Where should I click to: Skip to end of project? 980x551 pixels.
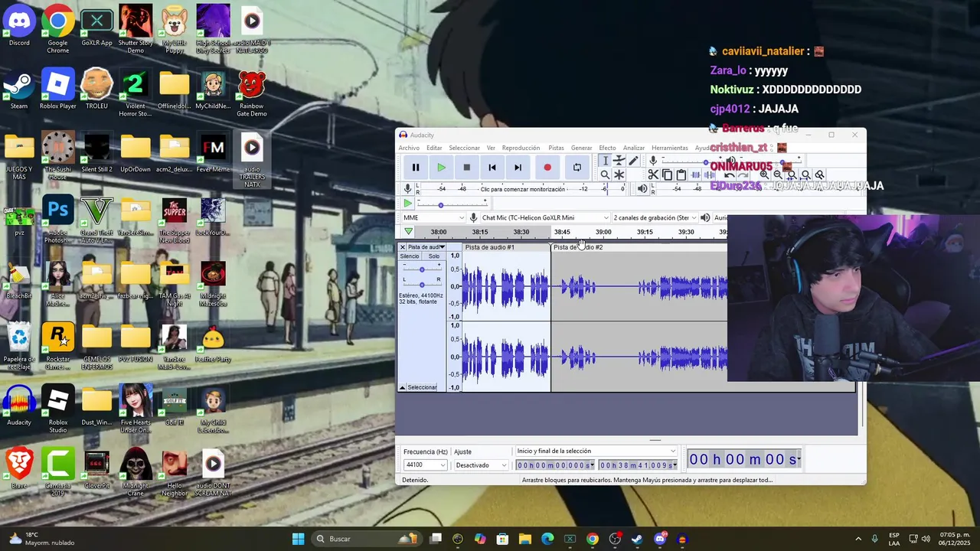click(518, 168)
